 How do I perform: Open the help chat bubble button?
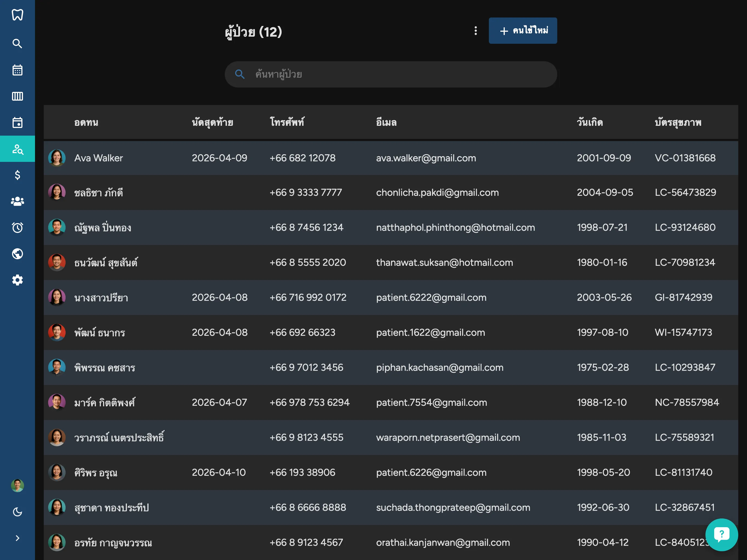[x=721, y=535]
